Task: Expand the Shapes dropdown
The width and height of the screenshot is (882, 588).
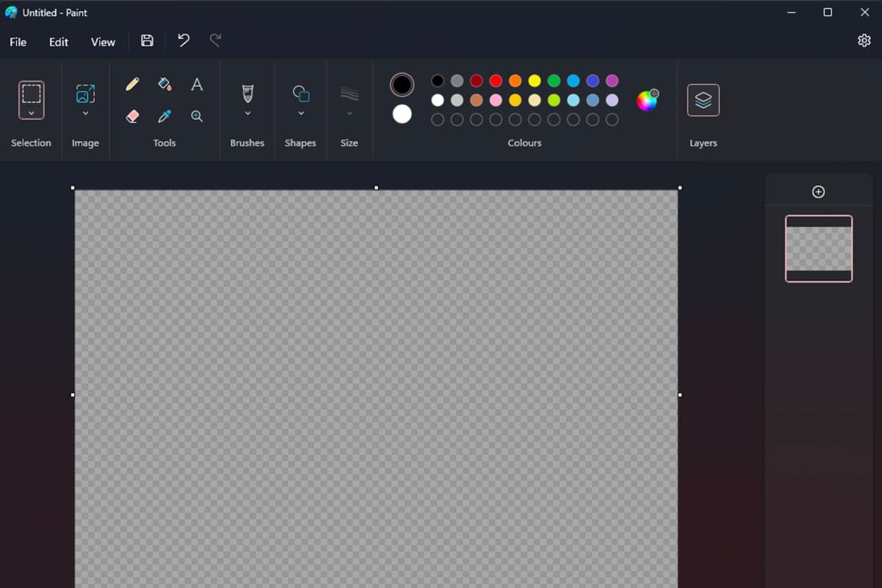Action: pos(300,113)
